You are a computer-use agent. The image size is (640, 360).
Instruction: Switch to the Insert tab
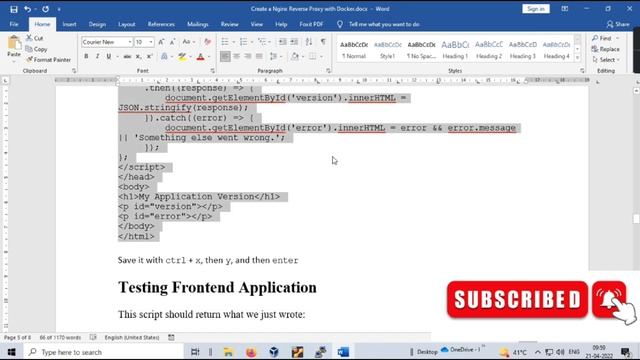tap(69, 24)
